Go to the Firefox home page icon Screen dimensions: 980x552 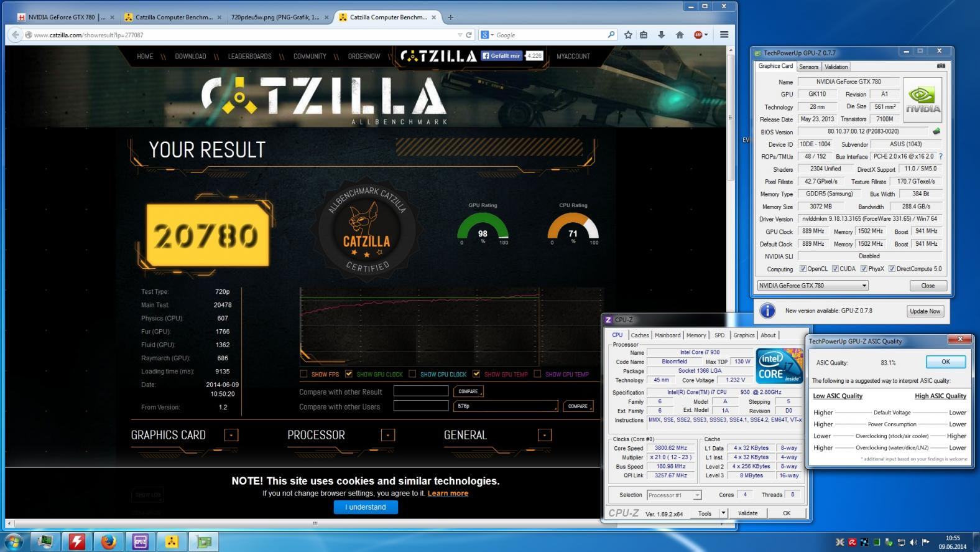click(680, 35)
